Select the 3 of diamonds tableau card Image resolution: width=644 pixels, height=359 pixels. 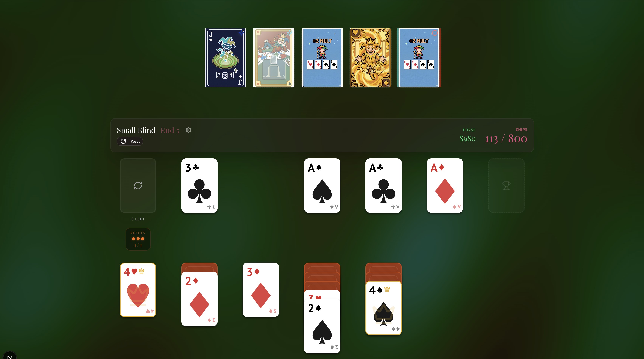(261, 290)
